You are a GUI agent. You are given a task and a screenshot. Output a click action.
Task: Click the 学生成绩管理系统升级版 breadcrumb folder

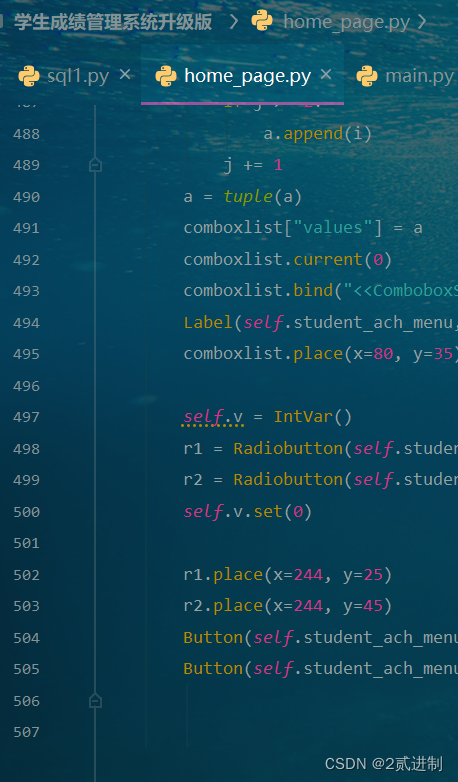[113, 22]
